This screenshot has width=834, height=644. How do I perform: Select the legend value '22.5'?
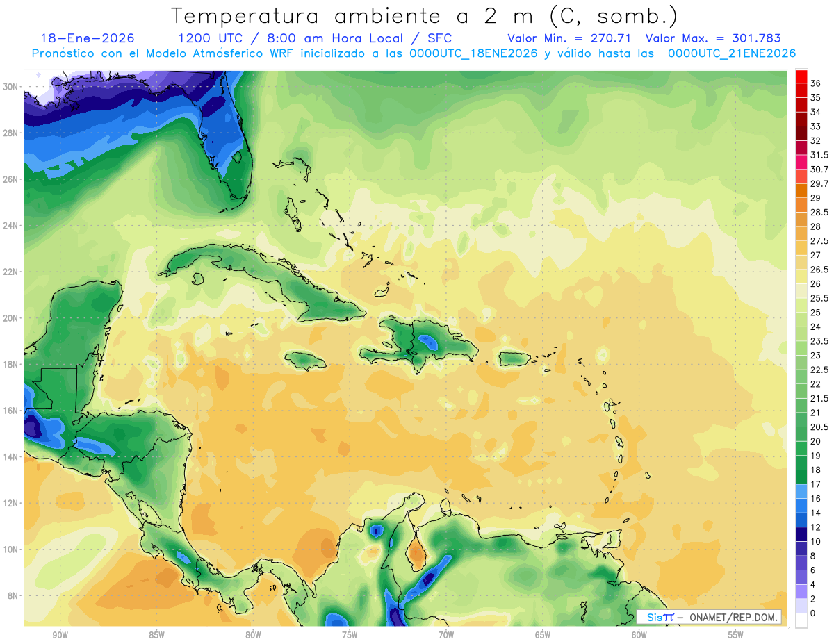coord(819,370)
